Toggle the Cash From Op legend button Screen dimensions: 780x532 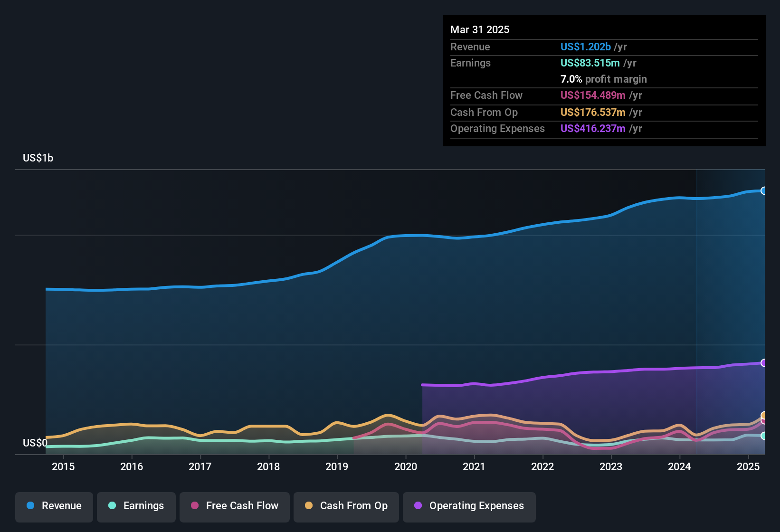(x=346, y=507)
